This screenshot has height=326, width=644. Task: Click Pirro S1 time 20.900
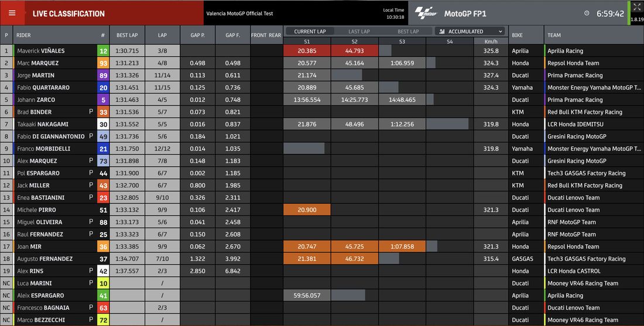pos(307,210)
